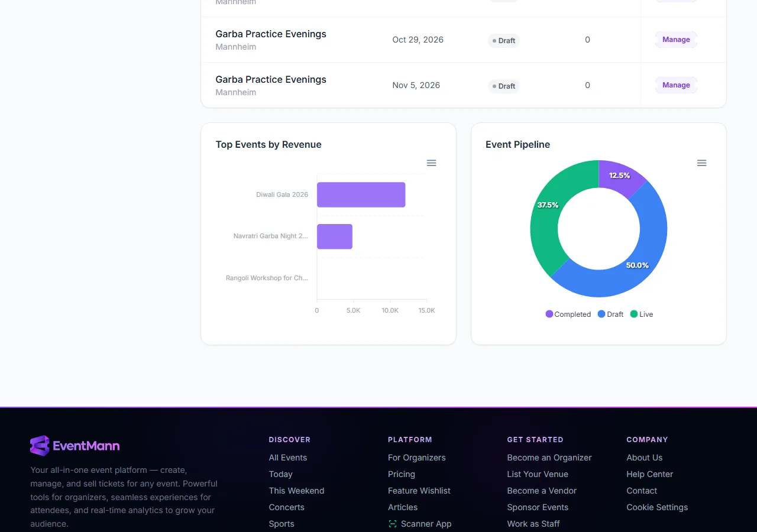Open the Today footer link
Viewport: 757px width, 532px height.
tap(281, 474)
